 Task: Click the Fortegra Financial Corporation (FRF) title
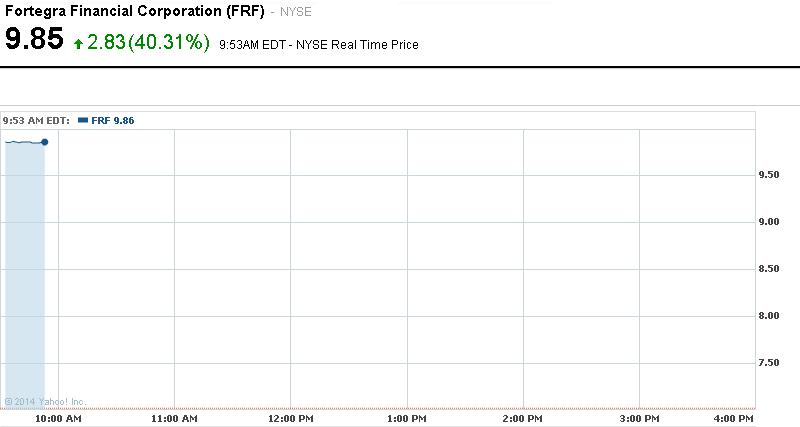134,12
